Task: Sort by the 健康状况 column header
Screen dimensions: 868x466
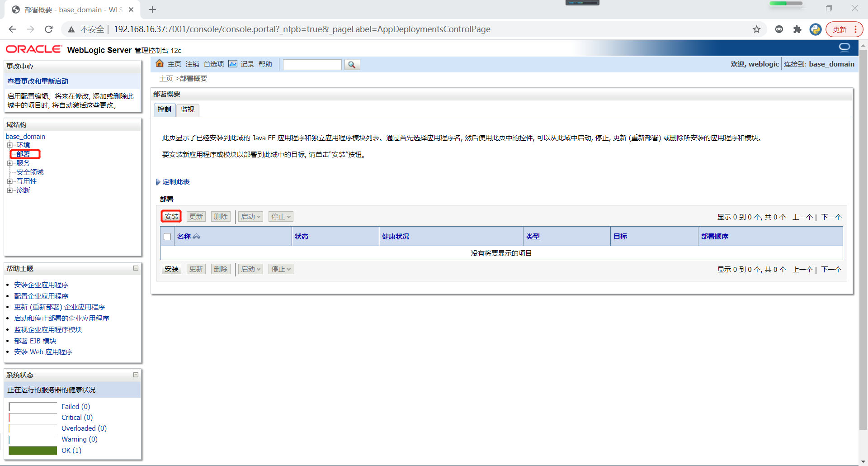Action: click(x=396, y=237)
